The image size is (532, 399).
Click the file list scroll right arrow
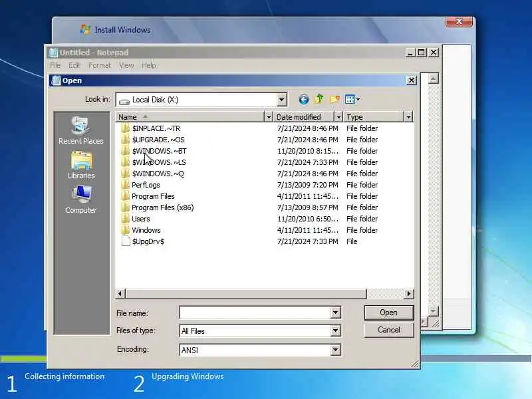pos(409,293)
